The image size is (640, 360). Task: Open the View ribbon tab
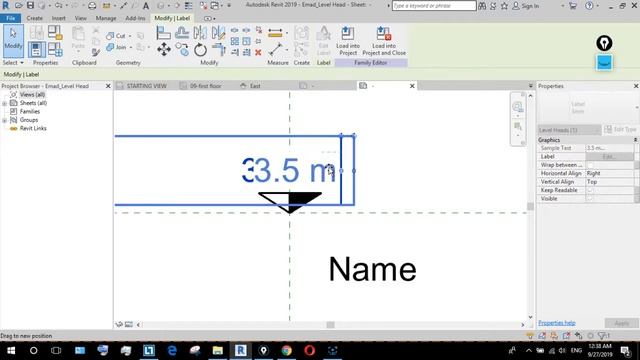[x=80, y=18]
